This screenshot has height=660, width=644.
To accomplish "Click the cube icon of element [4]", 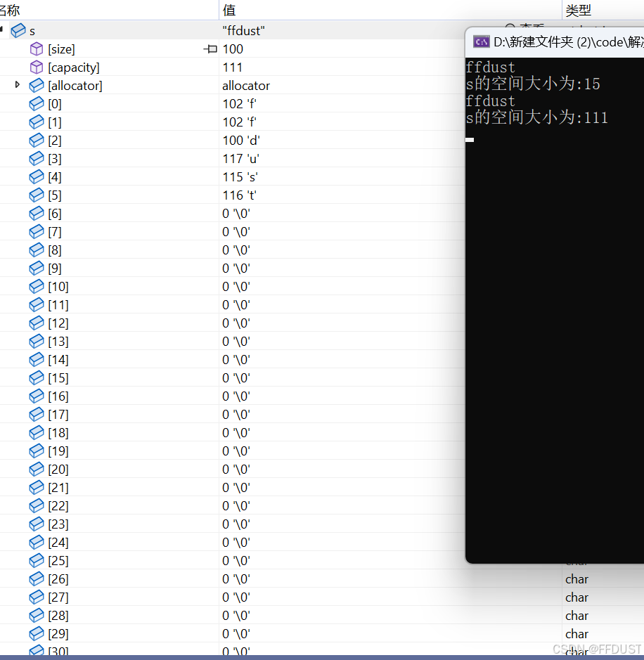I will coord(37,177).
